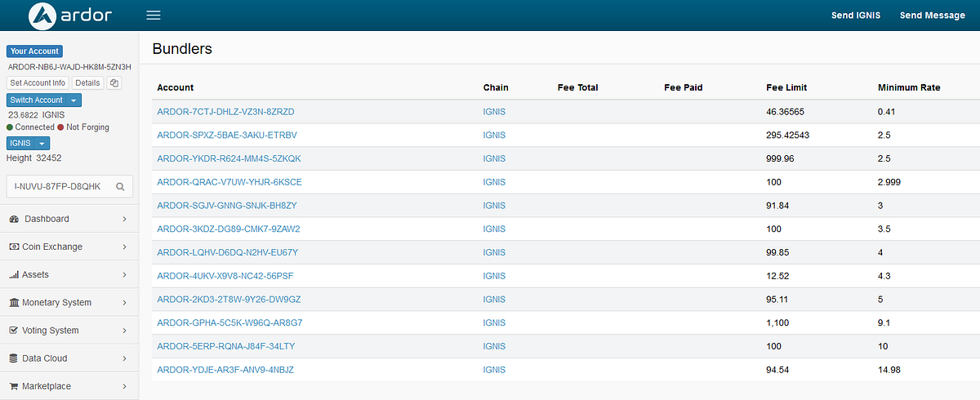Screen dimensions: 980x400
Task: Click the Set Account Info button
Action: click(x=38, y=83)
